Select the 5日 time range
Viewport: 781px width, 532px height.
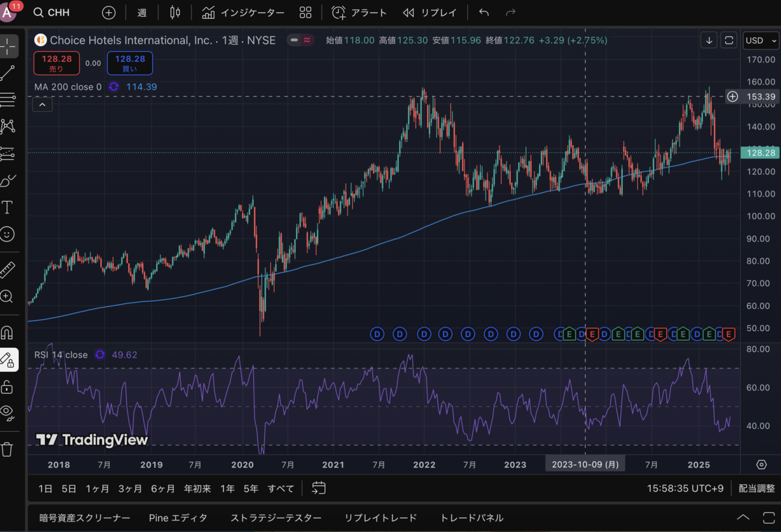(69, 488)
